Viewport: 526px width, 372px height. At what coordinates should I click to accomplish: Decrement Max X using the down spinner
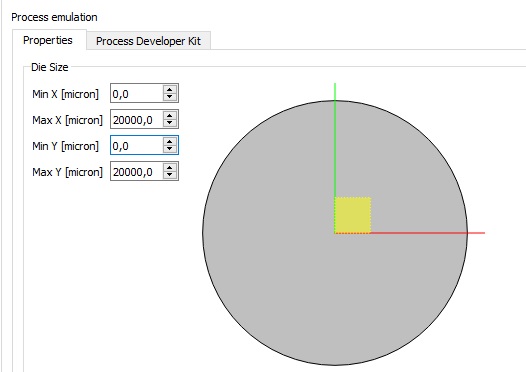tap(170, 123)
